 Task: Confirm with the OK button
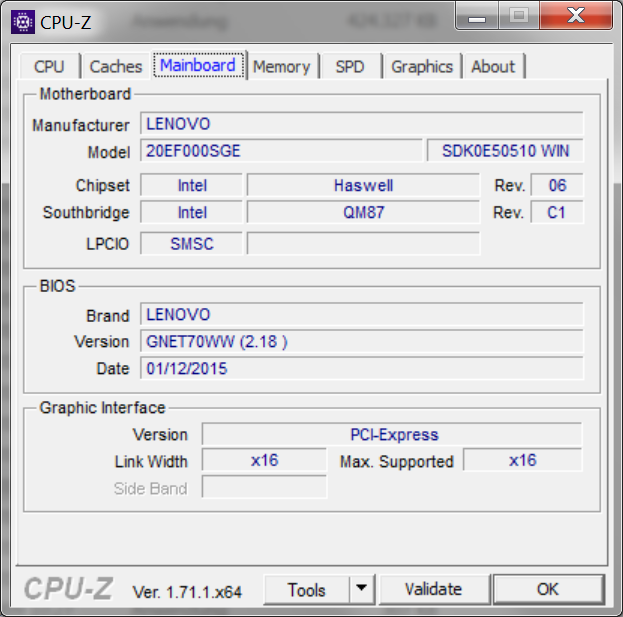548,590
